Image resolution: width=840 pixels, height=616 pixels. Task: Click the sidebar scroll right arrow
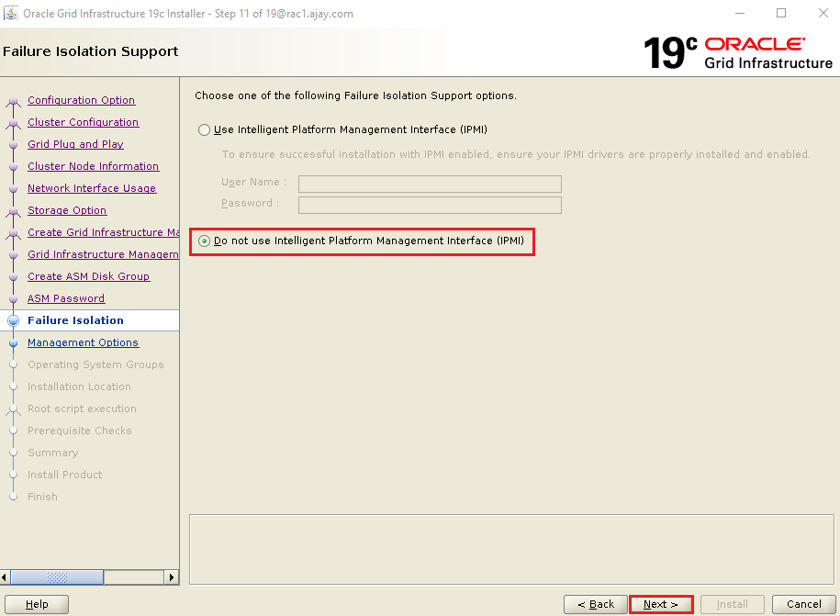click(172, 577)
